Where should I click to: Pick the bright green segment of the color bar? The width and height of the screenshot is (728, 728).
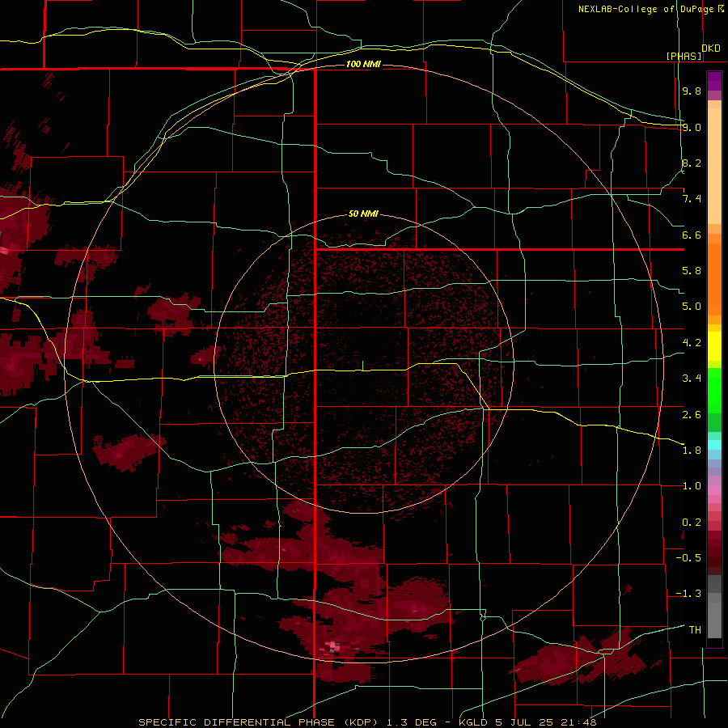[x=714, y=390]
